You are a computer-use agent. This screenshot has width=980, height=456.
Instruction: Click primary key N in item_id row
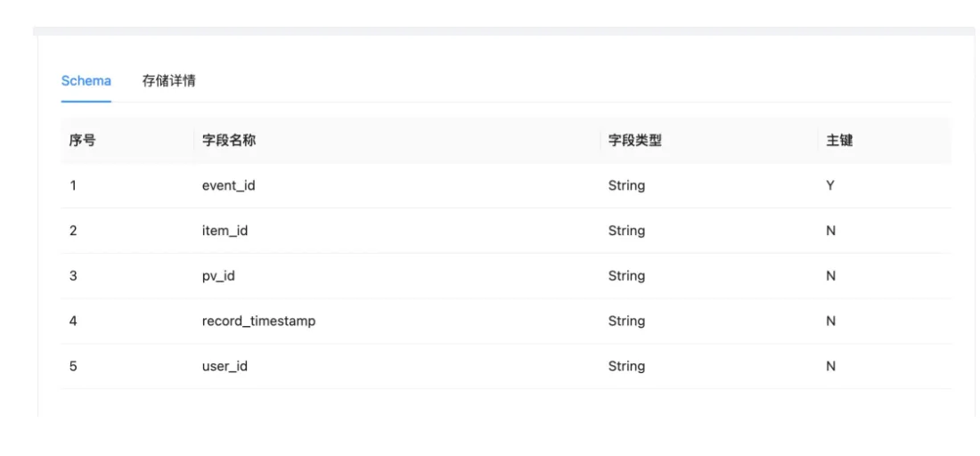[830, 231]
